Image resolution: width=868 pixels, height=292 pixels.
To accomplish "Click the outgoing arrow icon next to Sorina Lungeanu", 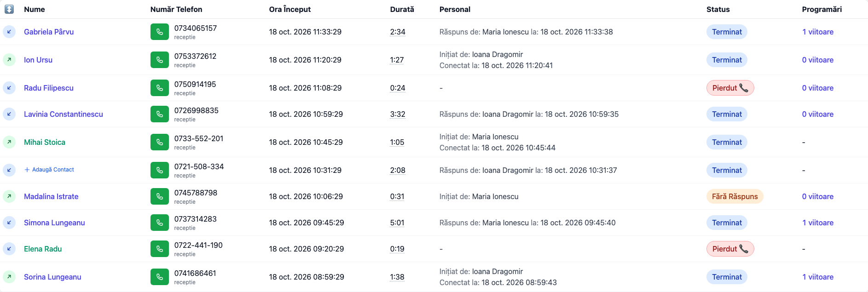I will coord(9,277).
